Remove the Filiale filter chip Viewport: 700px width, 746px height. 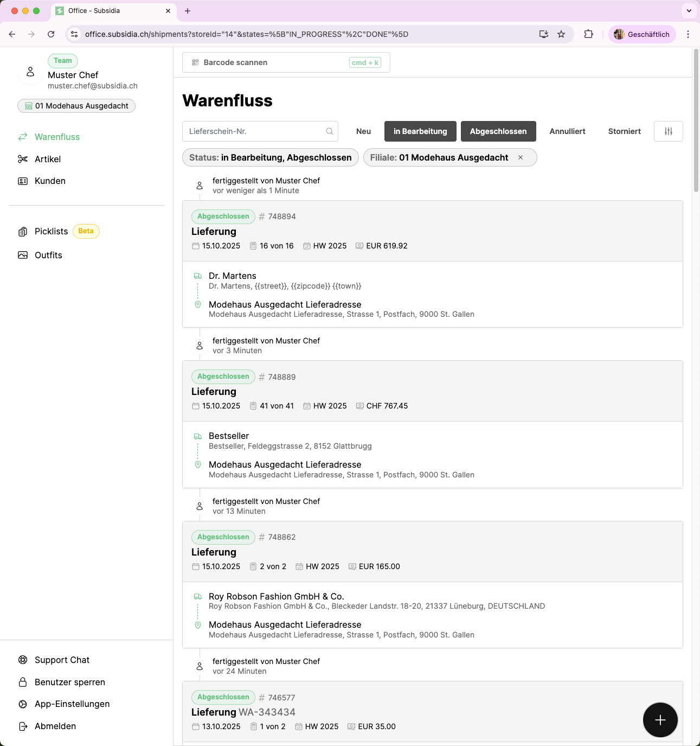click(x=521, y=157)
